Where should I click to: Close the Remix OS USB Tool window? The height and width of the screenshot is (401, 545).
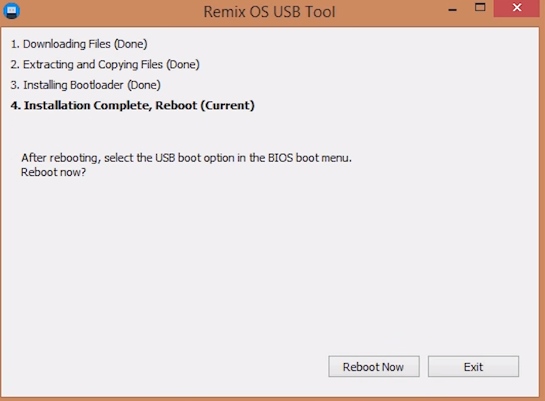click(517, 8)
